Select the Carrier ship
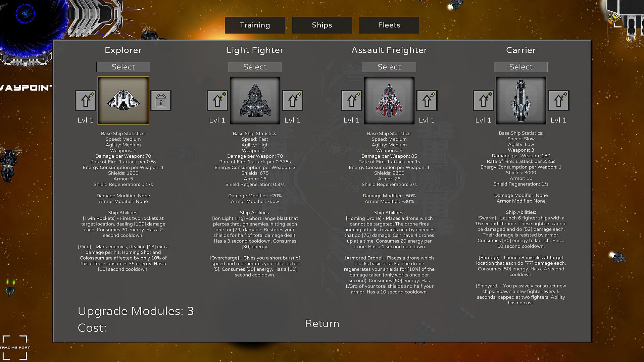Image resolution: width=644 pixels, height=362 pixels. point(521,67)
